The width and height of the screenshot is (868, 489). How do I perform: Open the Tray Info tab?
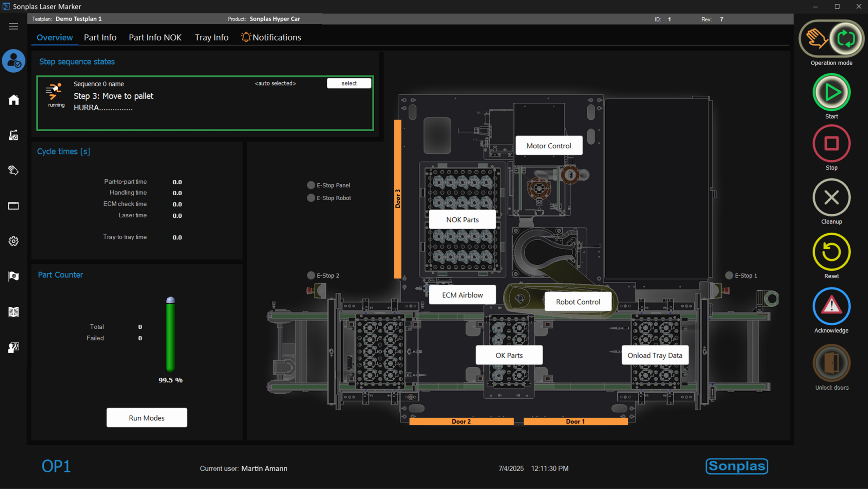[x=211, y=37]
